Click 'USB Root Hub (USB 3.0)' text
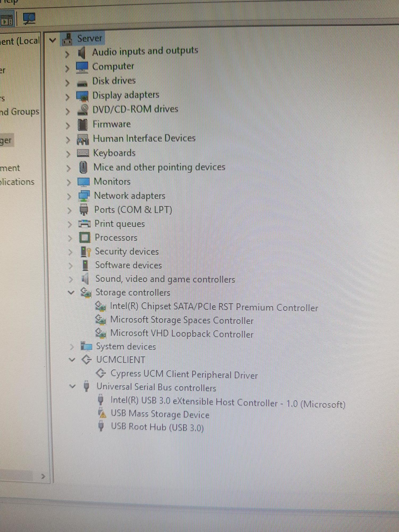 157,427
